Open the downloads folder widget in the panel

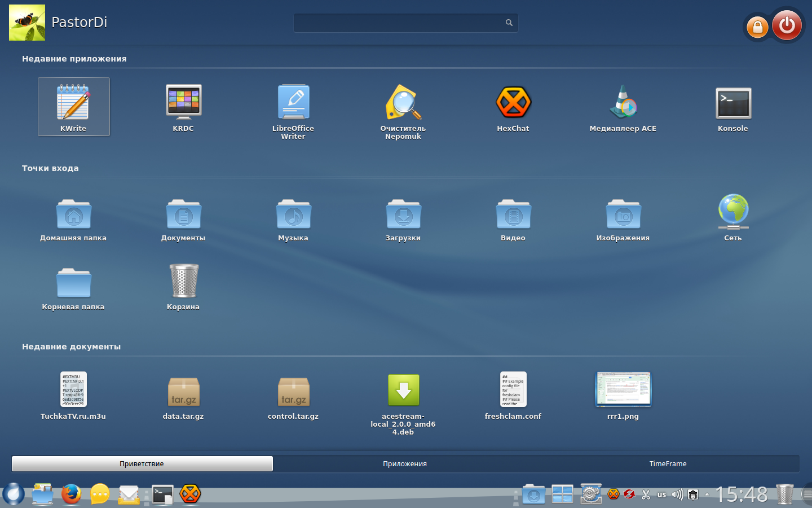click(533, 494)
